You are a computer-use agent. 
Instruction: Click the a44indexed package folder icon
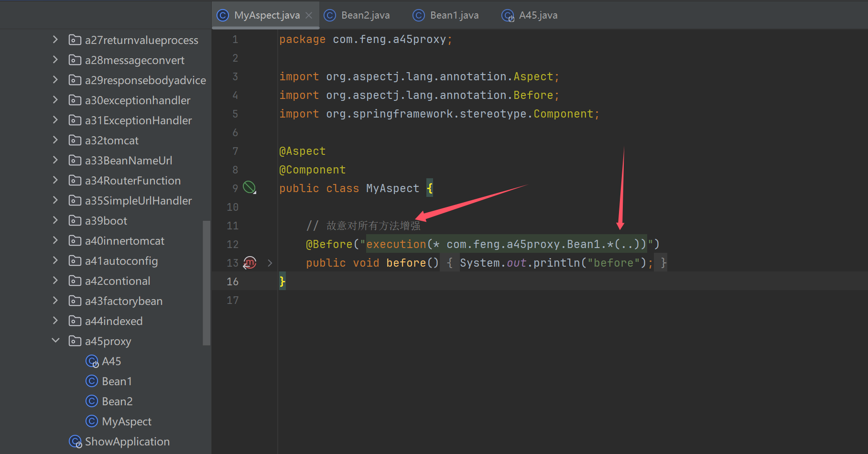point(75,321)
